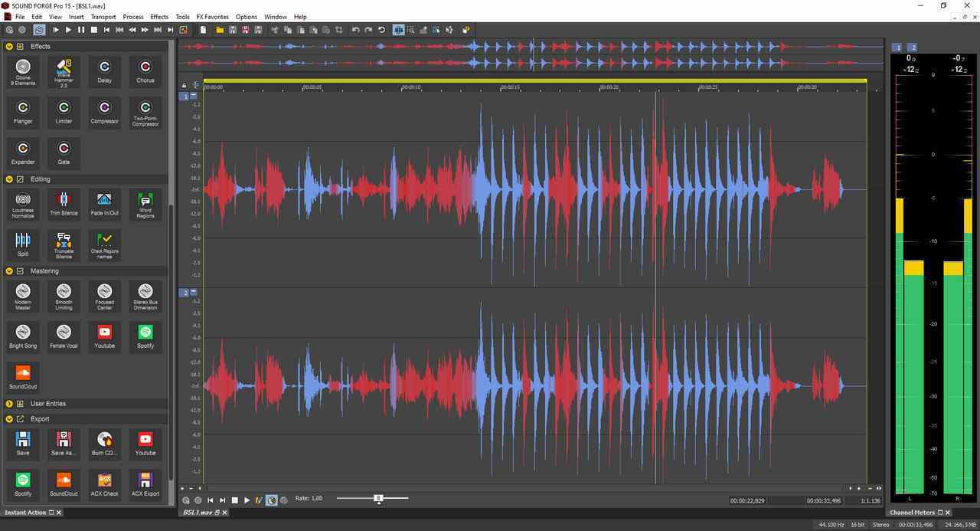
Task: Toggle the User Entries section icon
Action: (x=20, y=404)
